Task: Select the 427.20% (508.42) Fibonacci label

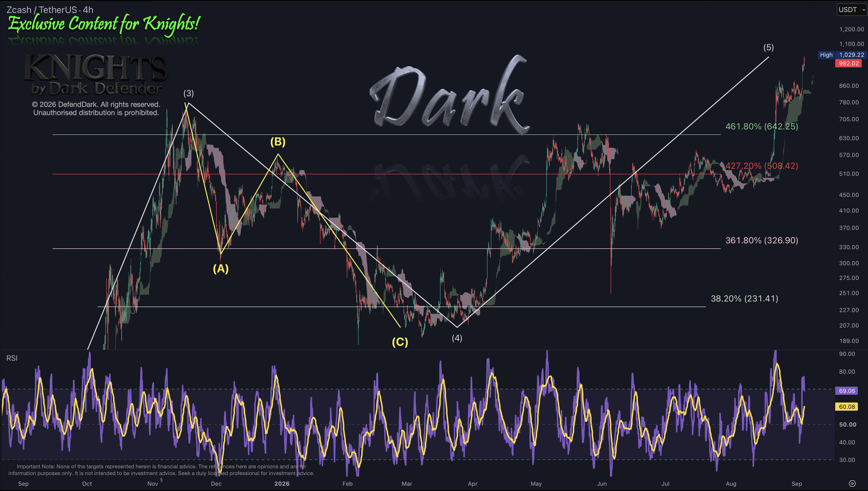Action: (762, 166)
